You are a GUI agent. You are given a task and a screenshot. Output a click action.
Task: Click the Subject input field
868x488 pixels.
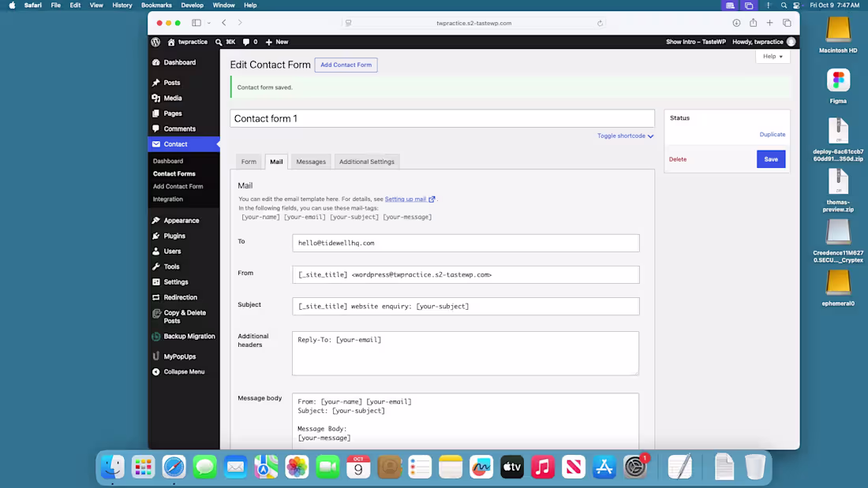[466, 307]
